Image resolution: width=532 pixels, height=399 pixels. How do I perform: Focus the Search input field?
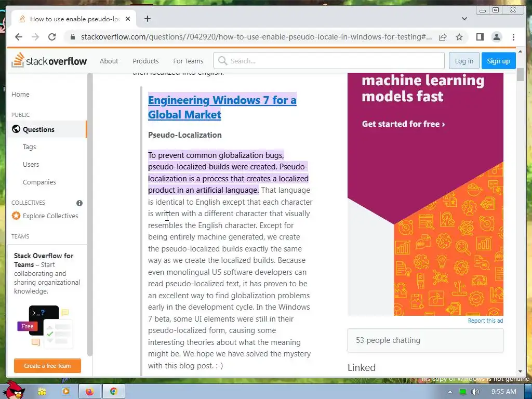tap(329, 61)
